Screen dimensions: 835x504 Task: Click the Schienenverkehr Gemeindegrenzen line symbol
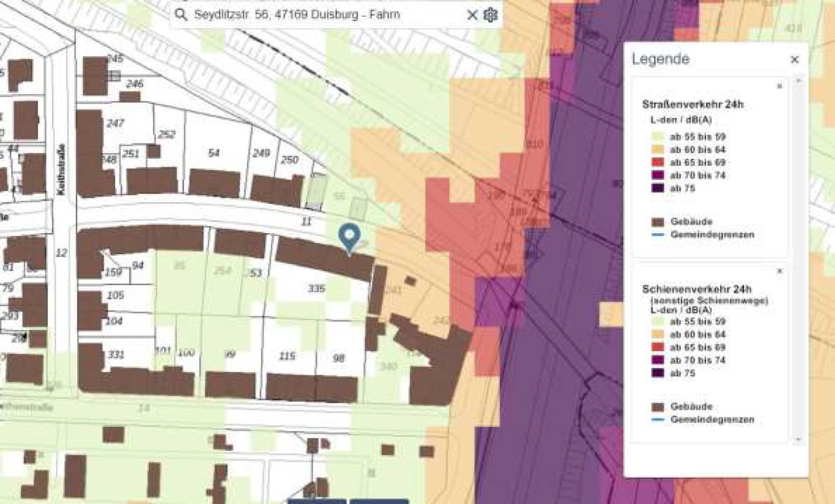[x=657, y=420]
